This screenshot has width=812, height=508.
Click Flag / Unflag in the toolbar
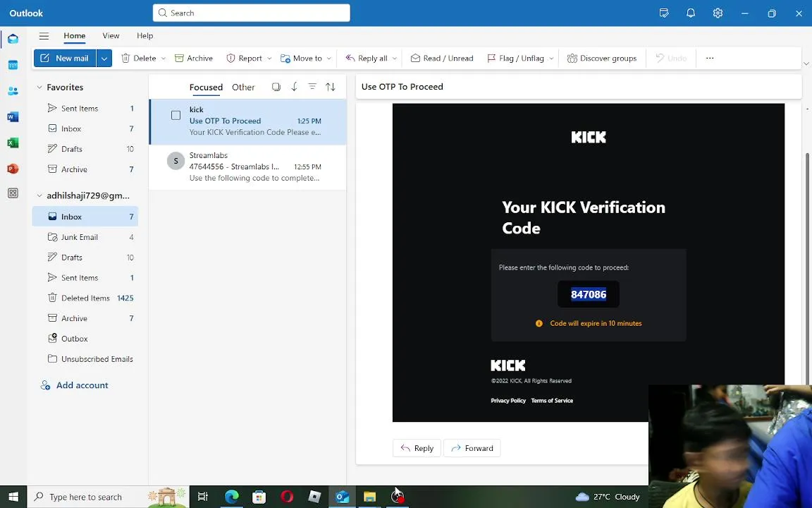point(516,58)
